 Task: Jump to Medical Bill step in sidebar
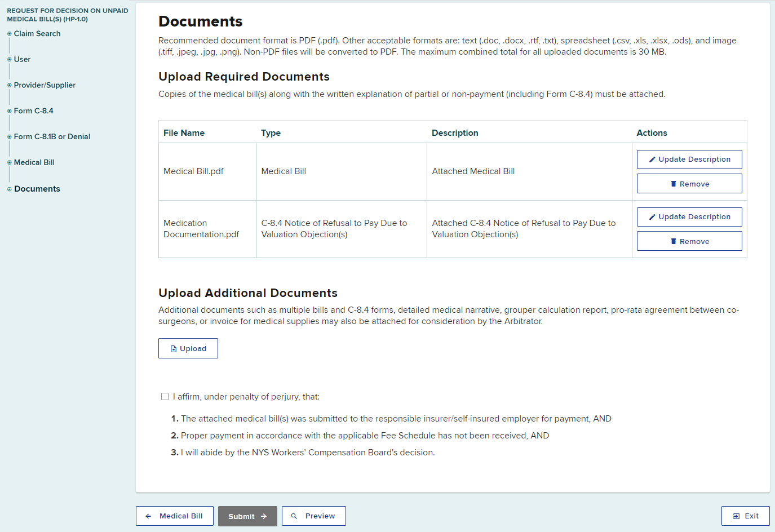click(34, 162)
